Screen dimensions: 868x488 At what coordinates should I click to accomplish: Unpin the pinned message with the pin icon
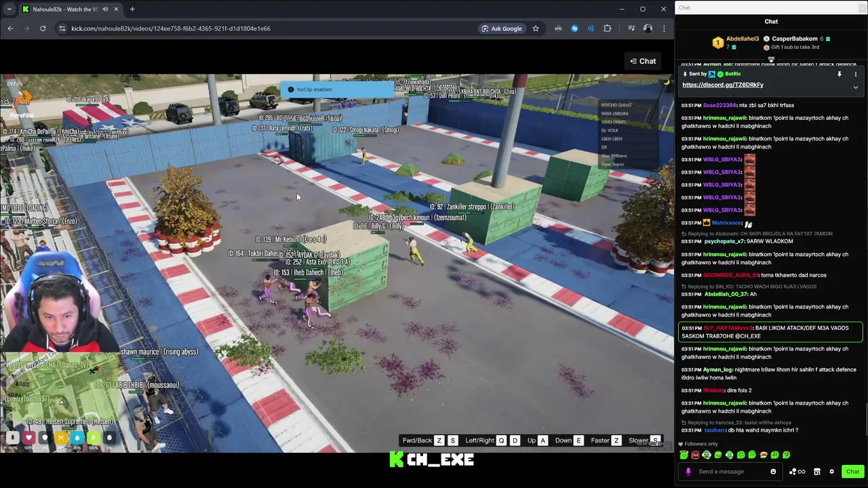click(839, 75)
